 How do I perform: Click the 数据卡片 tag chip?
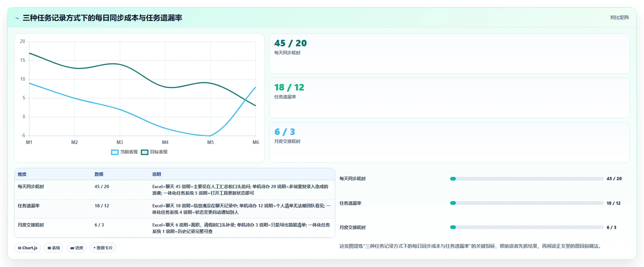pyautogui.click(x=103, y=248)
